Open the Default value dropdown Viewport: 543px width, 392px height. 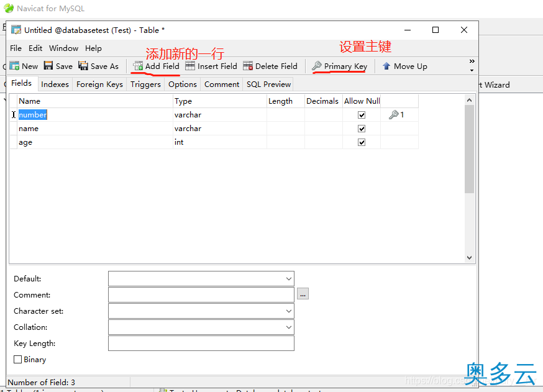[288, 279]
